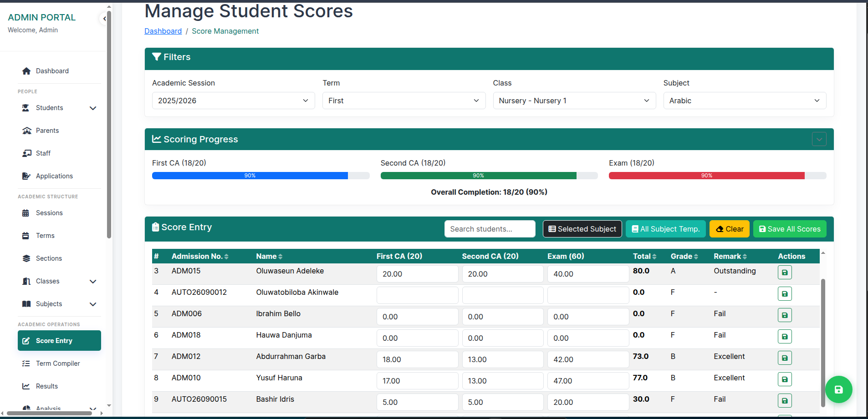
Task: Click First CA field for Oluwatobiloba Akinwale
Action: pyautogui.click(x=417, y=295)
